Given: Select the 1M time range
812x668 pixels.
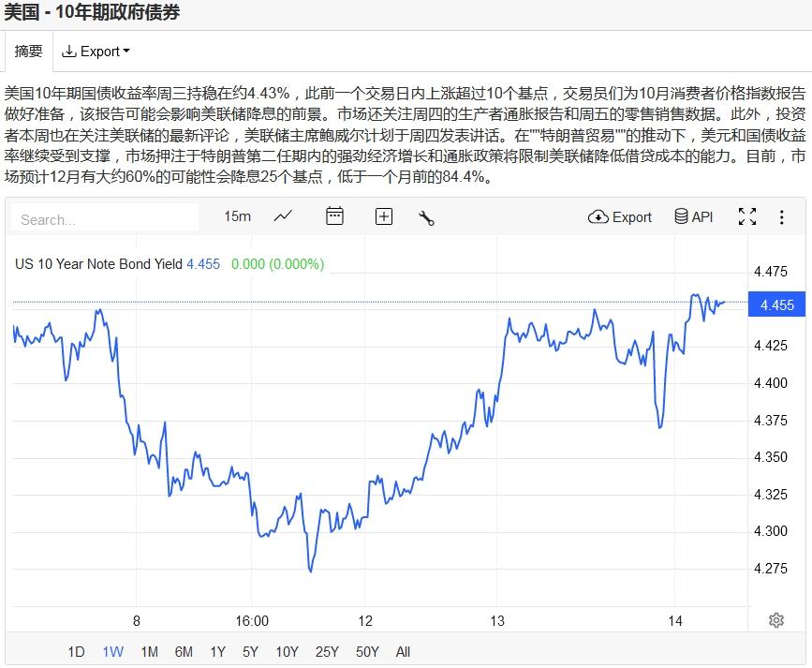Looking at the screenshot, I should (149, 652).
